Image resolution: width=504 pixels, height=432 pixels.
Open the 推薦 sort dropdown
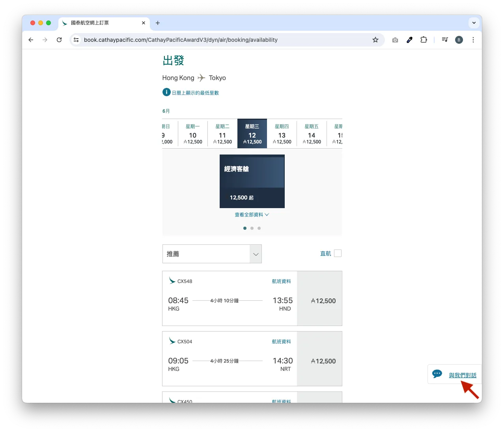coord(212,254)
